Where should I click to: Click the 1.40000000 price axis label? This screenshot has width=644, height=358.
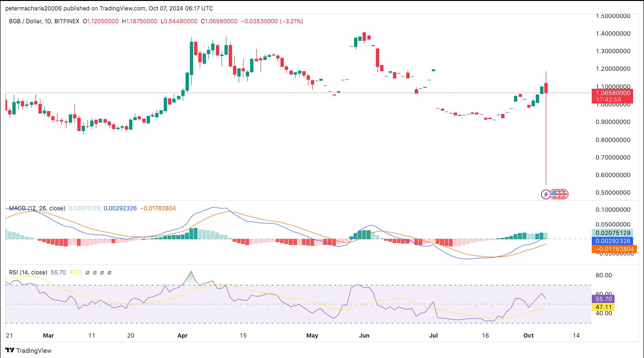(x=613, y=33)
